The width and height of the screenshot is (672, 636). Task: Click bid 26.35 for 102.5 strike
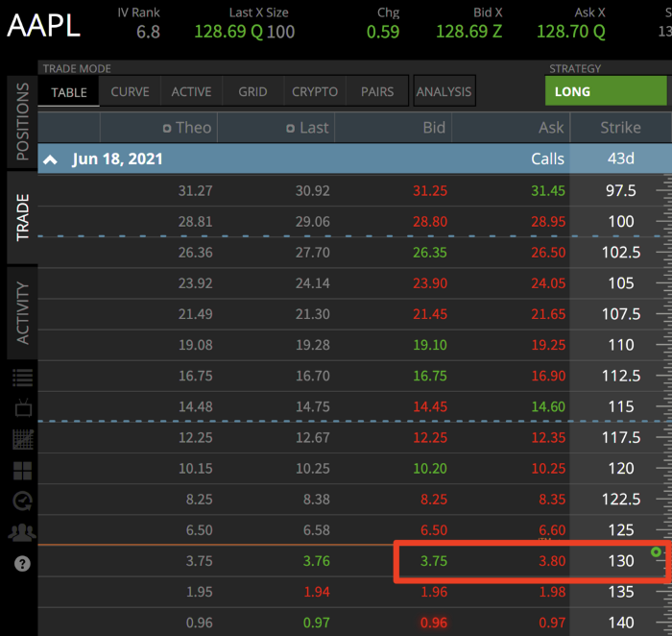[x=430, y=252]
